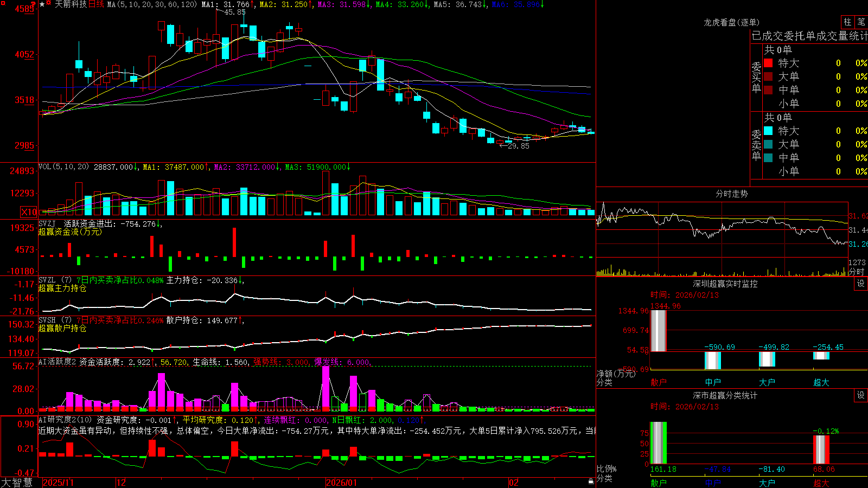Click the MA6 blue value

516,4
